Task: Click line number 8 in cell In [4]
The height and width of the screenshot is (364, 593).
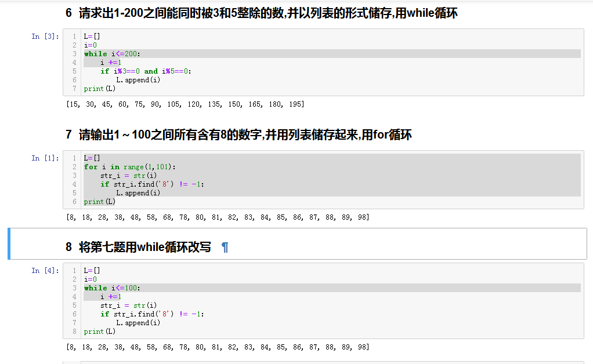Action: (74, 331)
